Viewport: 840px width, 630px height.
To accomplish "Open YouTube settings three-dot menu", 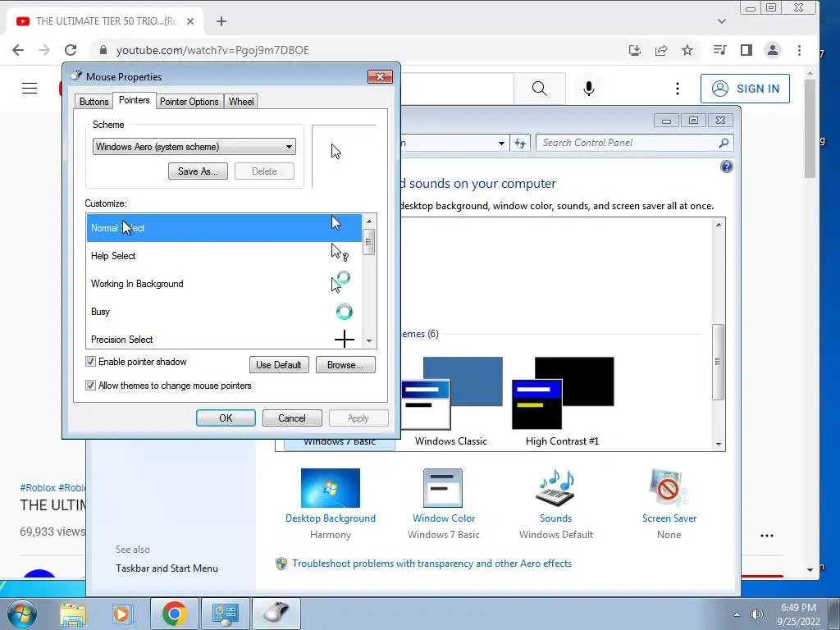I will pos(678,89).
